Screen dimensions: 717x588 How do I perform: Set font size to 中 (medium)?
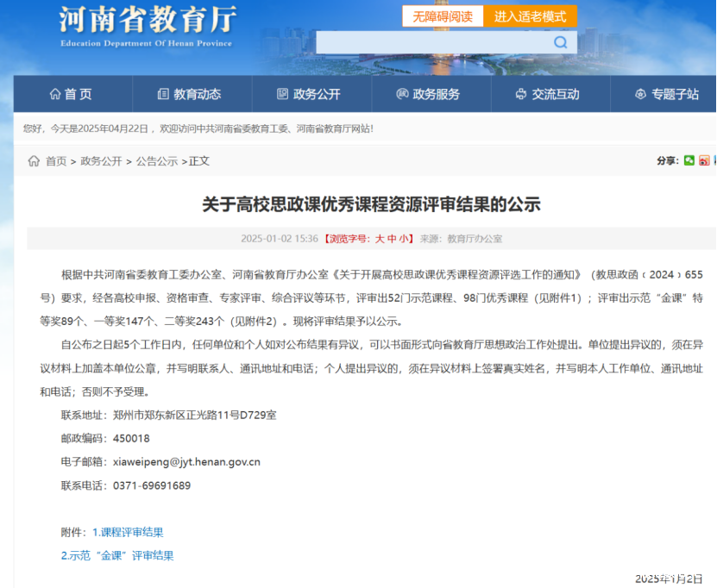tap(392, 238)
